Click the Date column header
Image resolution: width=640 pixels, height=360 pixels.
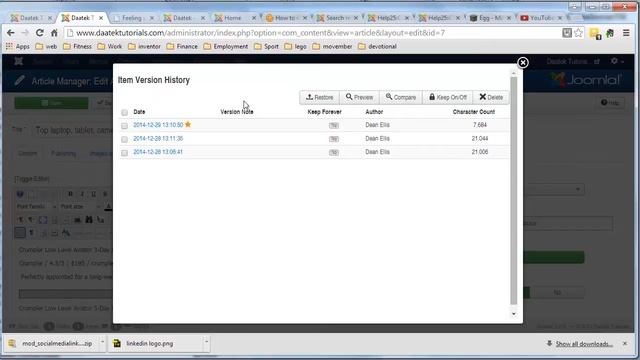click(139, 111)
